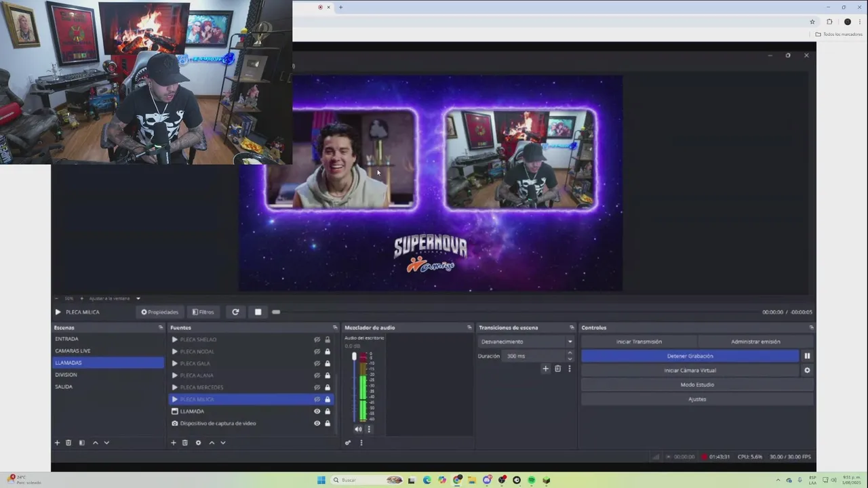The image size is (868, 488).
Task: Add a new source with plus icon
Action: pos(173,443)
